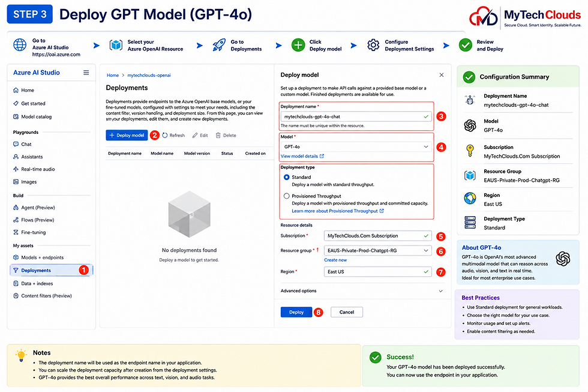Click the MyTechClouds logo

(525, 17)
